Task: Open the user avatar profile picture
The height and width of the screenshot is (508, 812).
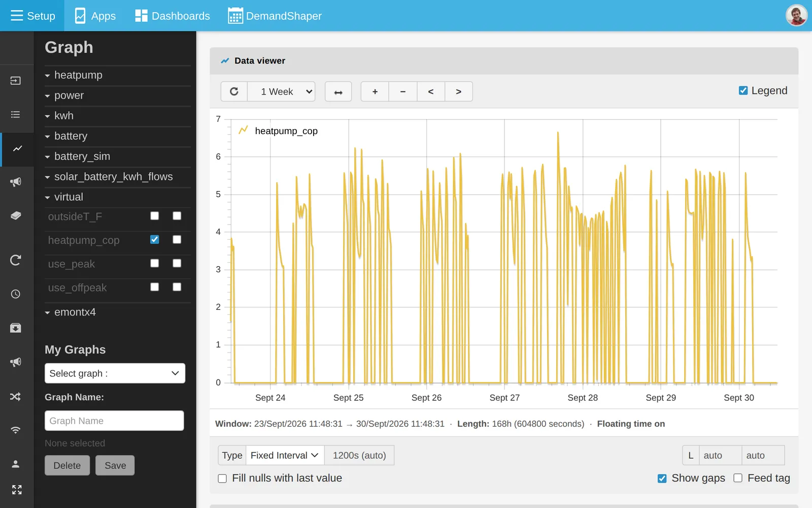Action: [796, 15]
